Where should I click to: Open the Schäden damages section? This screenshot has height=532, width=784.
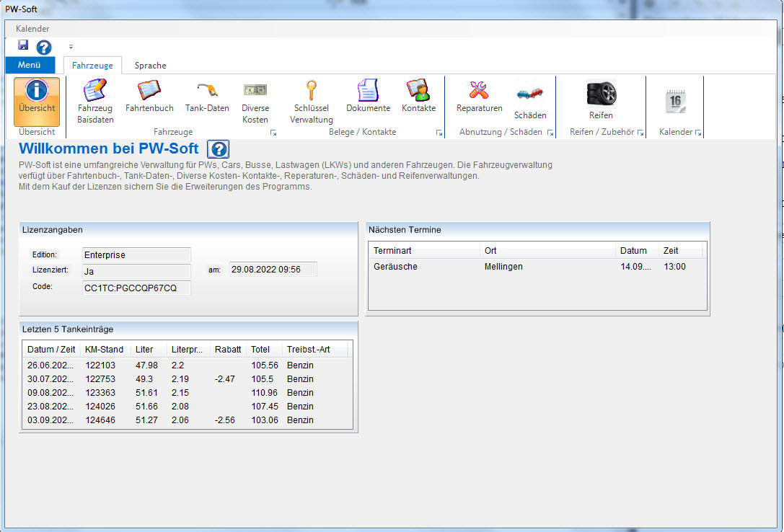point(530,101)
